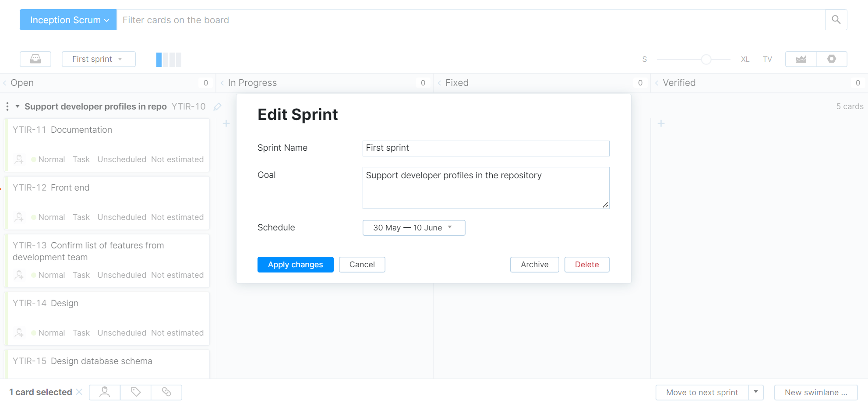Add a tag using the tag icon
Image resolution: width=868 pixels, height=414 pixels.
click(135, 392)
